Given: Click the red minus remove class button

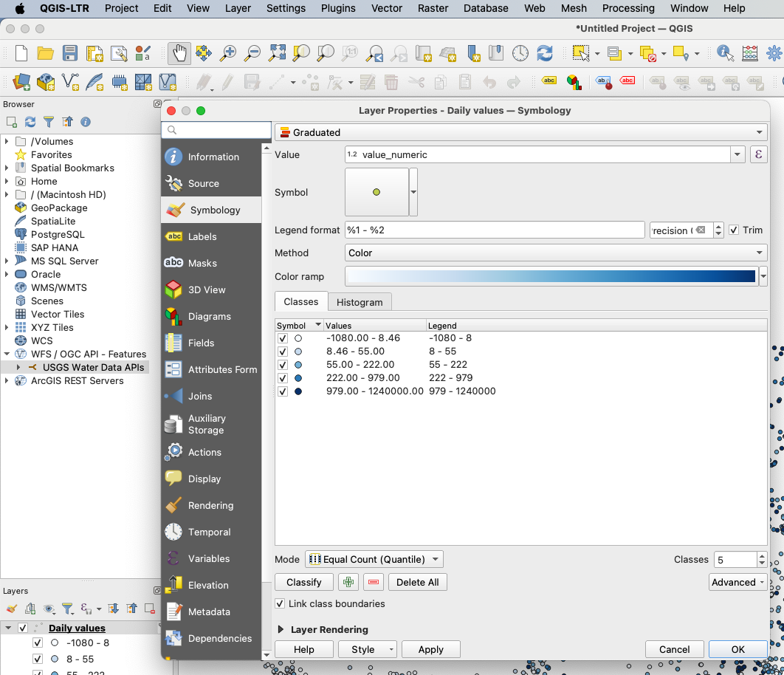Looking at the screenshot, I should point(374,582).
